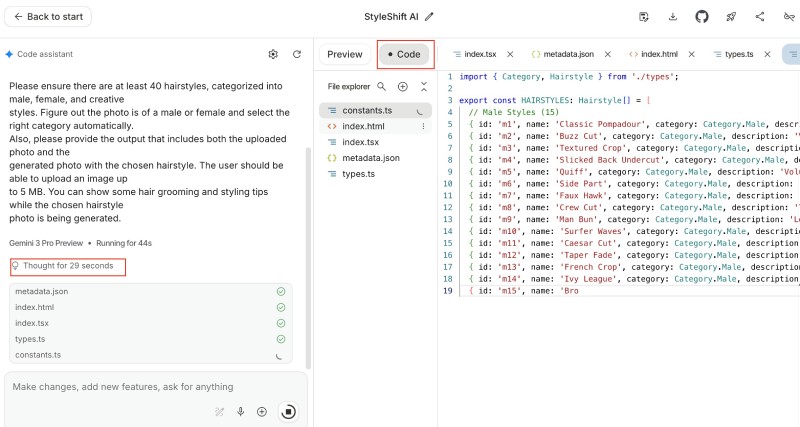Click the metadata.json green checkmark
This screenshot has width=800, height=427.
coord(281,291)
